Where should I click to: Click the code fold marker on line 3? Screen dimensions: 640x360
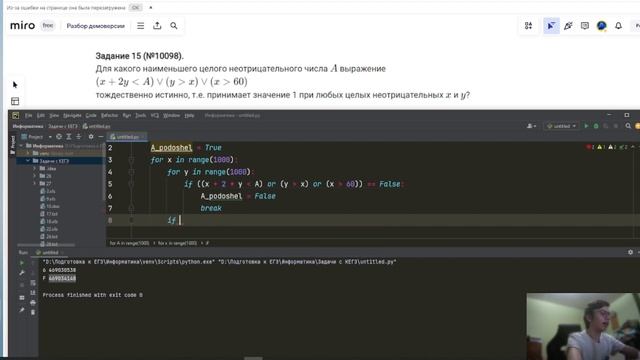coord(131,160)
